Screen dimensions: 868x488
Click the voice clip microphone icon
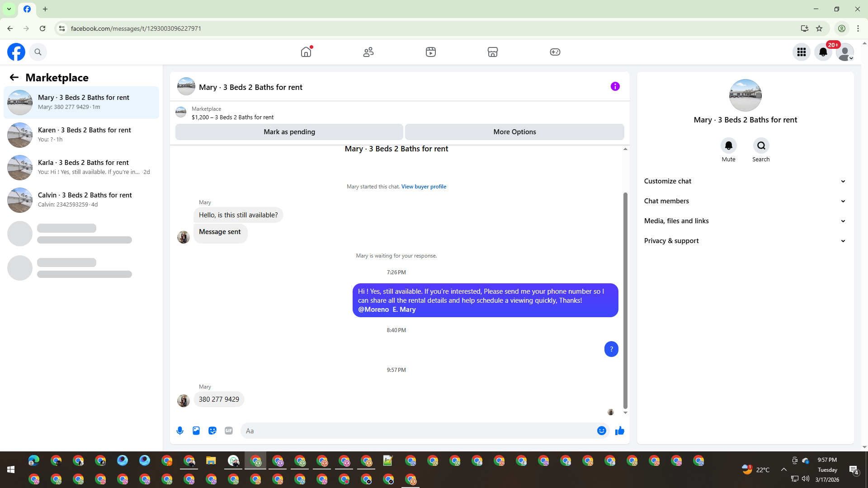coord(180,431)
